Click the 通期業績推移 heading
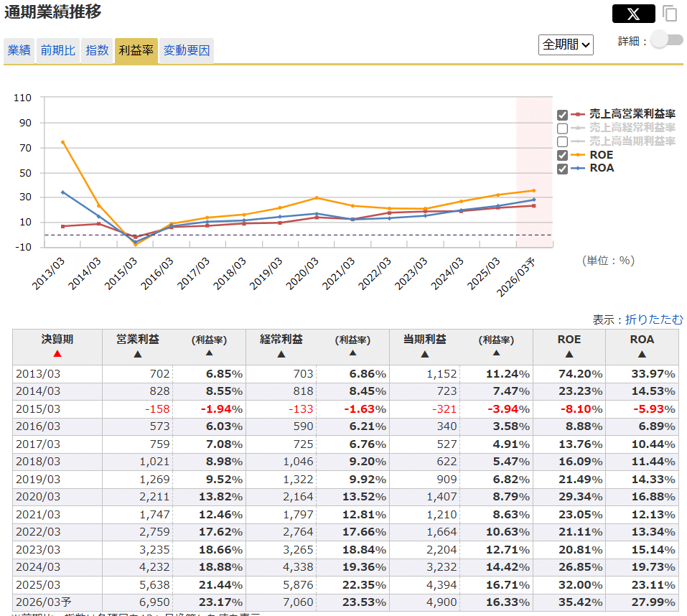The width and height of the screenshot is (687, 616). point(52,11)
